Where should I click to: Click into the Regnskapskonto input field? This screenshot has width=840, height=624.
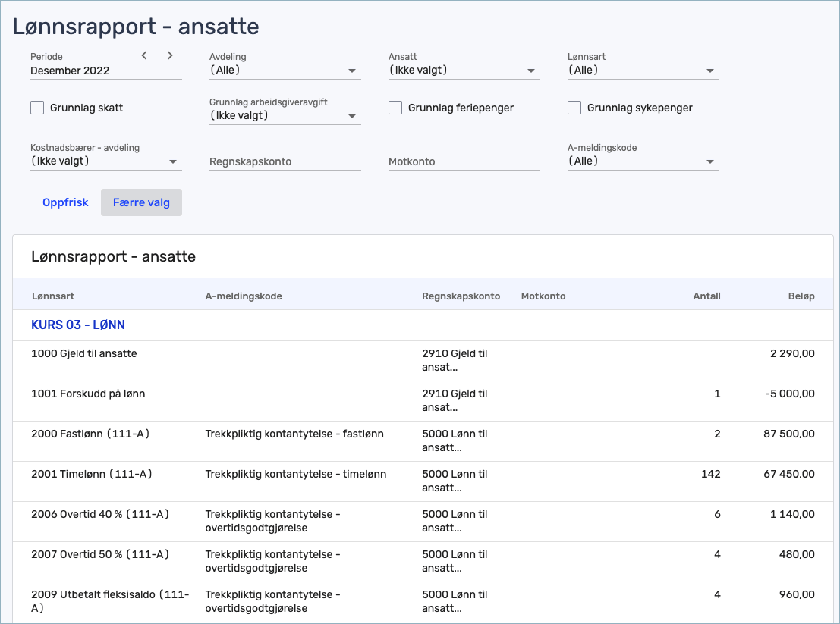pyautogui.click(x=285, y=161)
